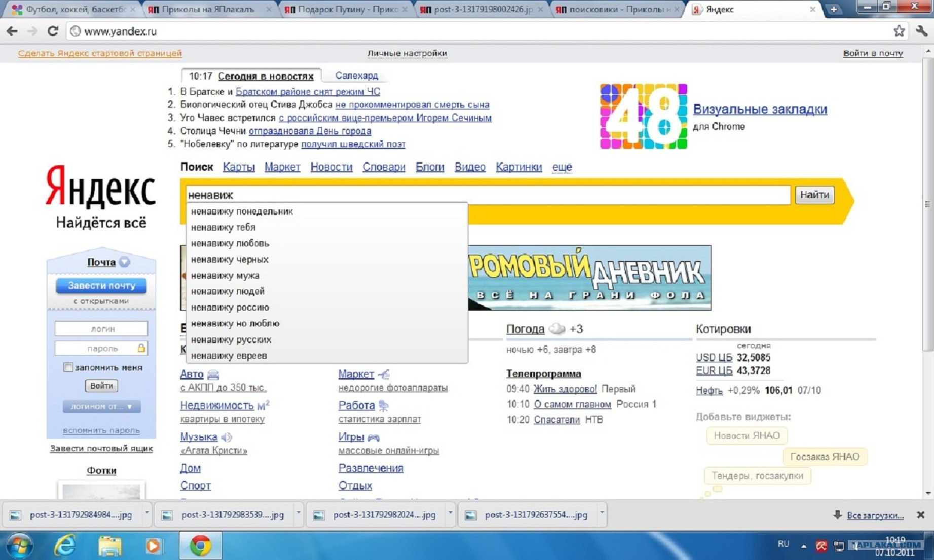The width and height of the screenshot is (934, 560).
Task: Click the browser Back arrow
Action: (12, 31)
